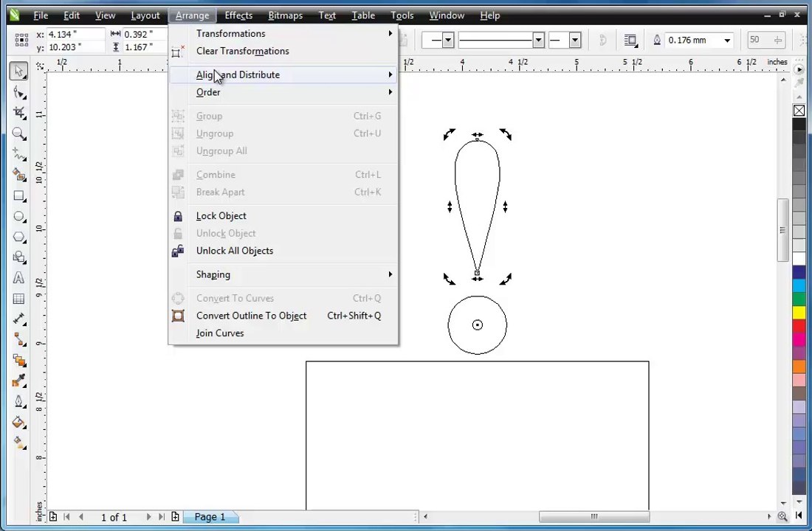Open outline style selector dropdown
This screenshot has width=812, height=531.
tap(539, 41)
